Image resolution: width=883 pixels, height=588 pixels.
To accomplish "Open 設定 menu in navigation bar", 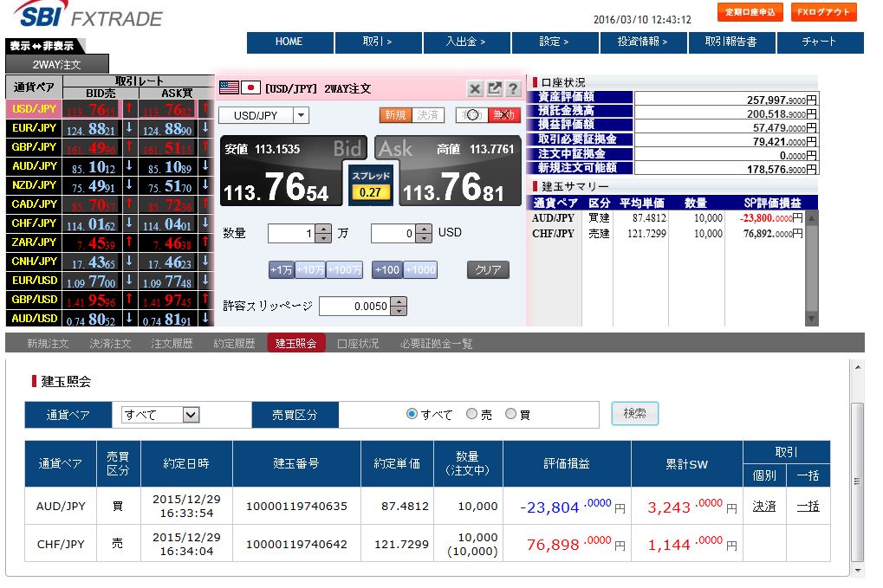I will [x=555, y=42].
